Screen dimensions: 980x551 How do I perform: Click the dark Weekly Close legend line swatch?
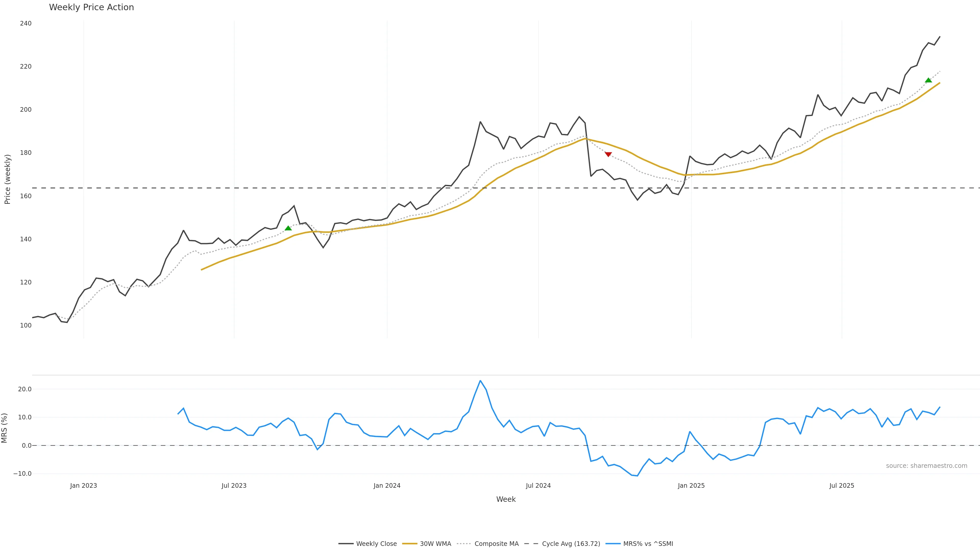point(346,544)
